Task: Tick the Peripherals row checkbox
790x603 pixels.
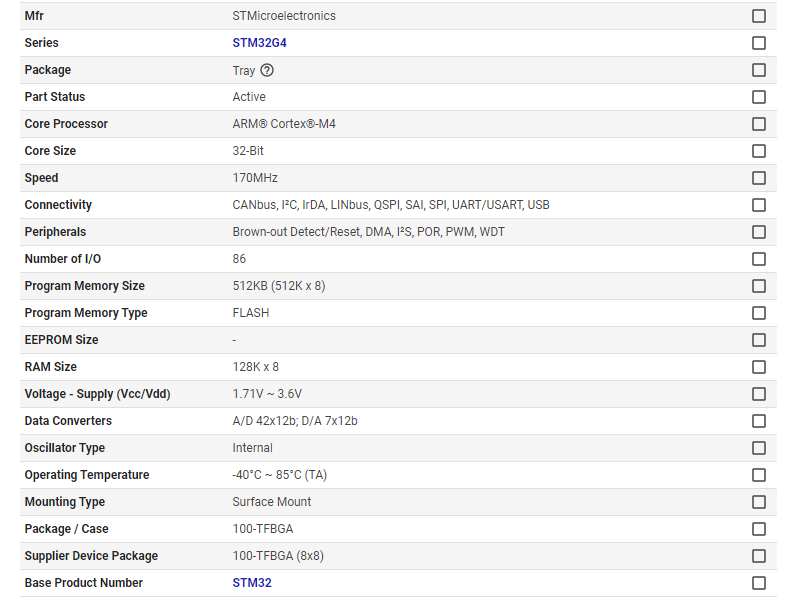Action: coord(759,232)
